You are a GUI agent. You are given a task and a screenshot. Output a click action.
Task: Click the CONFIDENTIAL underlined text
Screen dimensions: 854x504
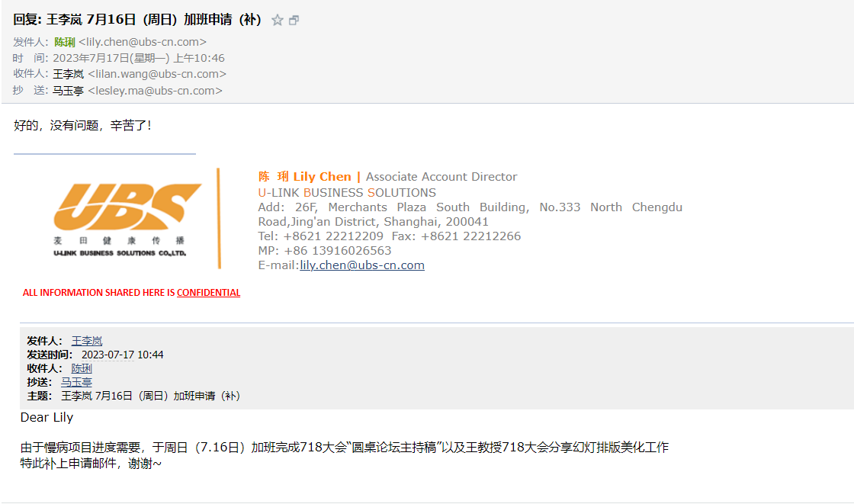(x=209, y=293)
